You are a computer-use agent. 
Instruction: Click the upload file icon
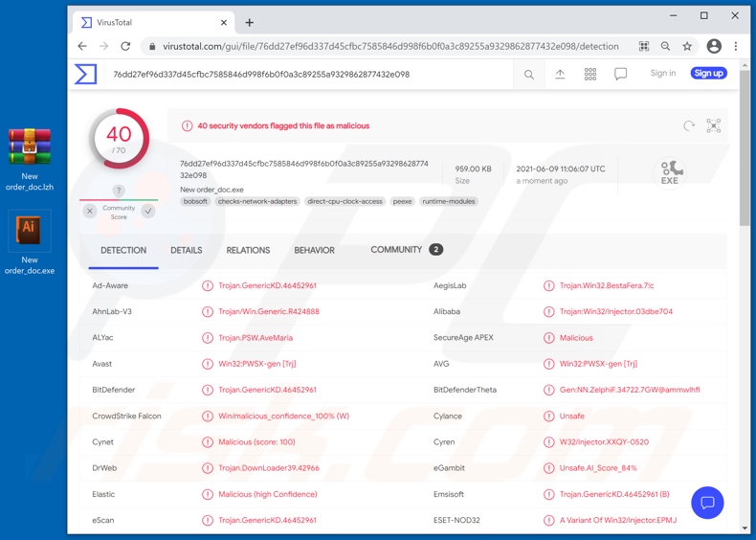tap(560, 75)
